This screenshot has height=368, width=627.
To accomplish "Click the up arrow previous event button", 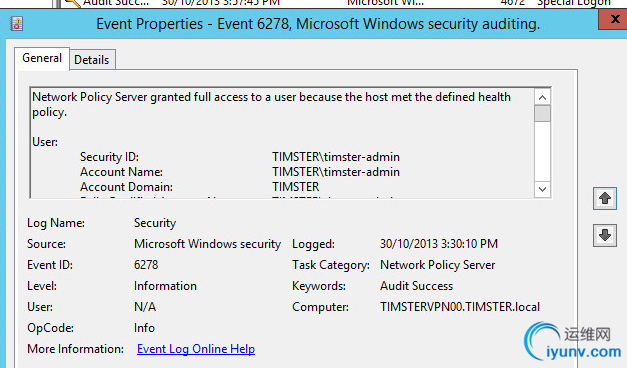I will tap(605, 198).
